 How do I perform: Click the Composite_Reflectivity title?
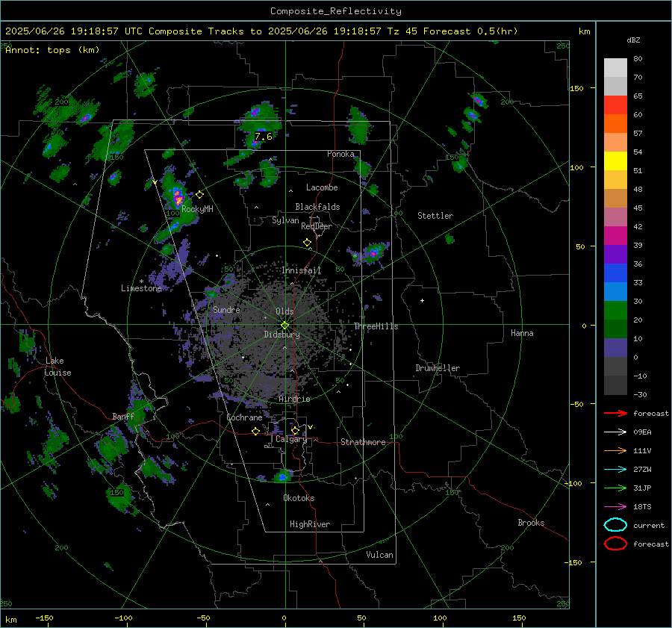[x=336, y=11]
